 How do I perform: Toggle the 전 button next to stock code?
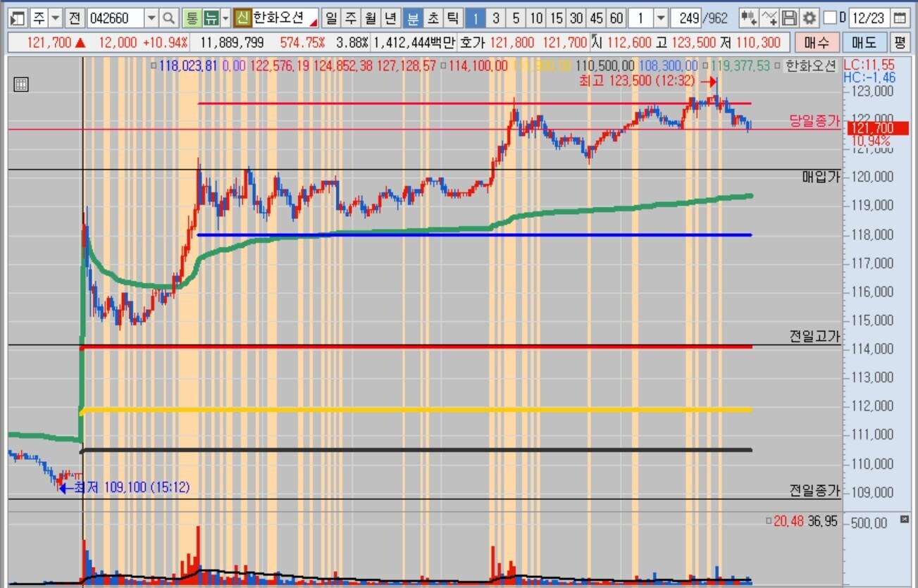pos(75,18)
